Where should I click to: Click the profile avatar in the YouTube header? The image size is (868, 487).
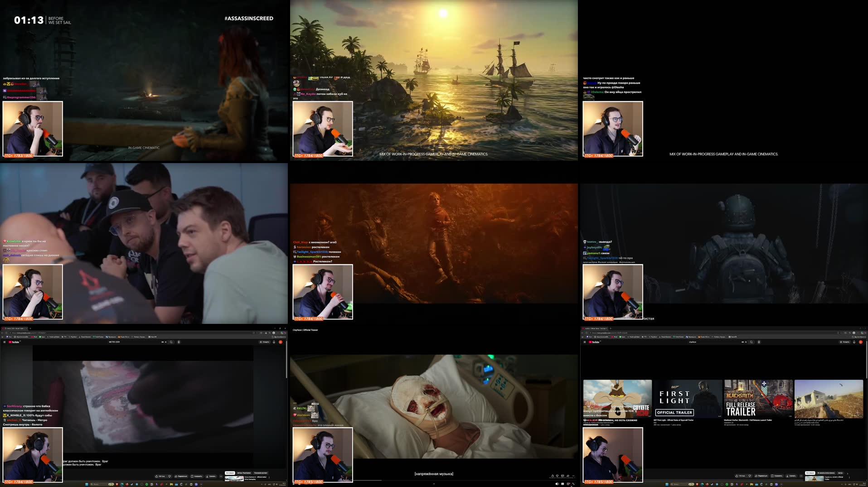tap(281, 342)
